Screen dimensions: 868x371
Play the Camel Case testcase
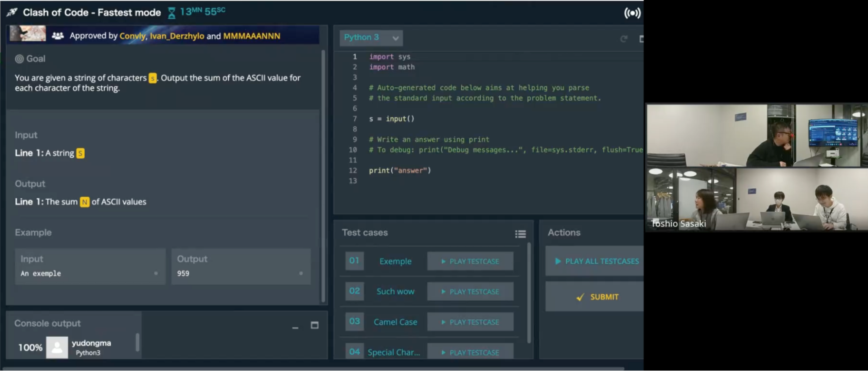coord(470,322)
